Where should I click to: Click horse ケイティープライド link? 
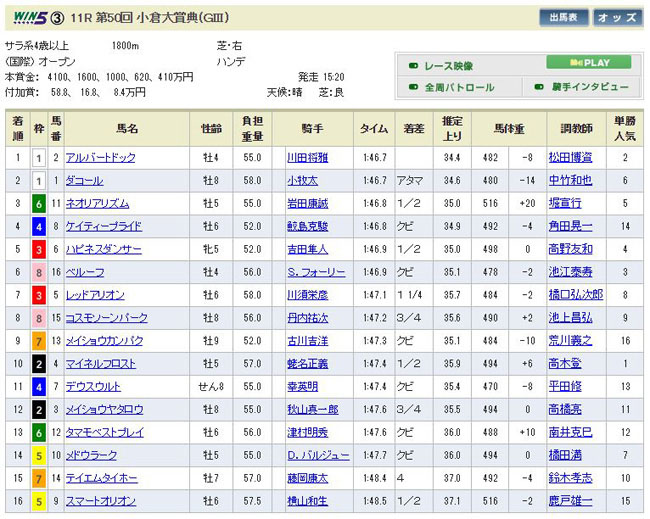click(103, 227)
